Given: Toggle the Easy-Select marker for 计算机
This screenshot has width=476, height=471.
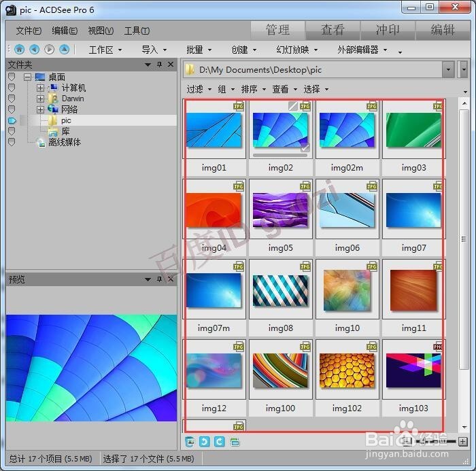Looking at the screenshot, I should [x=12, y=88].
